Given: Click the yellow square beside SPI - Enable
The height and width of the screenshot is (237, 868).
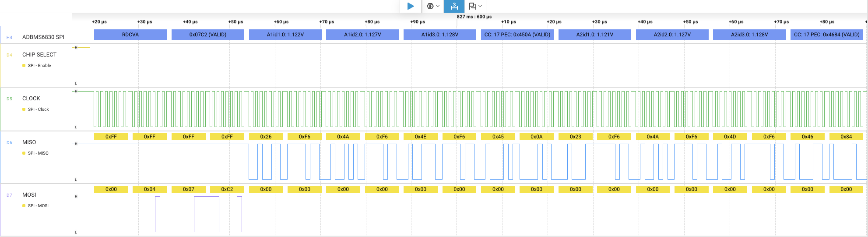Looking at the screenshot, I should [24, 66].
